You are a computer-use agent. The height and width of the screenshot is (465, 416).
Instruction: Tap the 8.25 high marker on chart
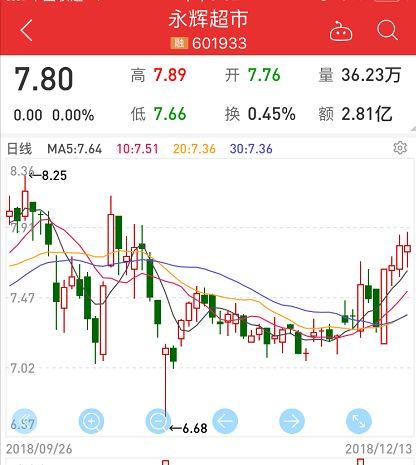48,175
